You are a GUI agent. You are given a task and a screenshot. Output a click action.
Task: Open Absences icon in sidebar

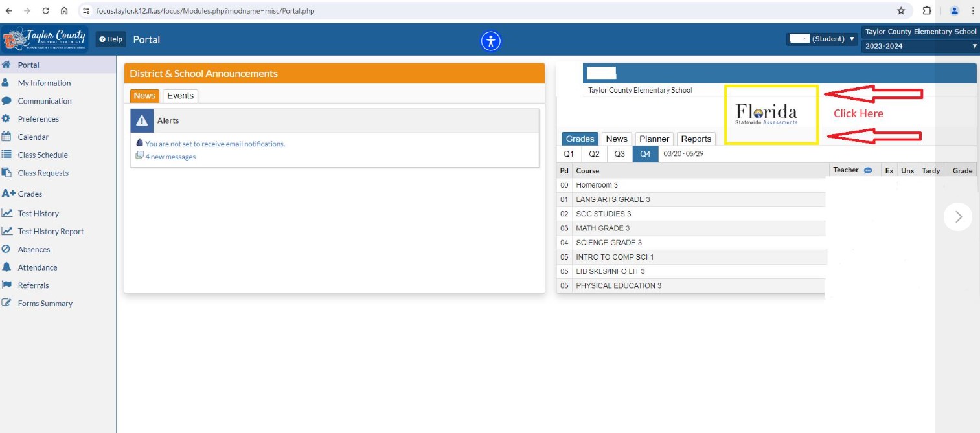(6, 249)
